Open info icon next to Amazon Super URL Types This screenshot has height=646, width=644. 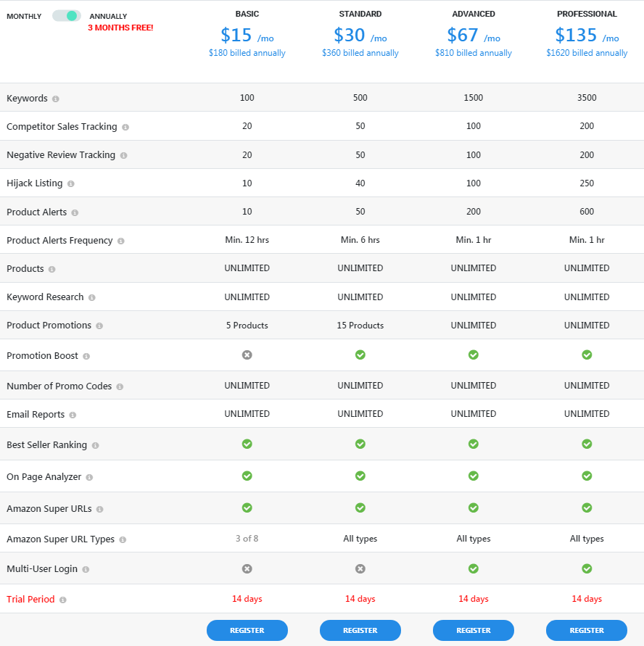[123, 539]
